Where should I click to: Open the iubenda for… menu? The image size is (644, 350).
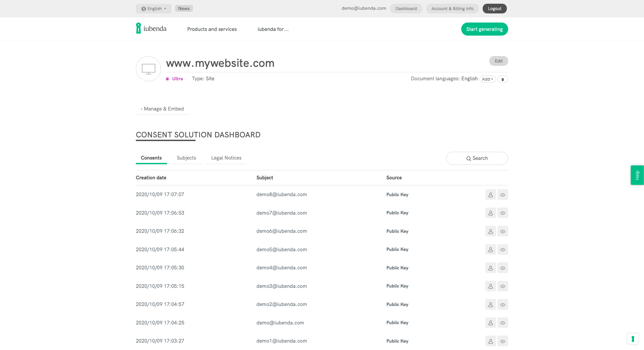(x=273, y=29)
